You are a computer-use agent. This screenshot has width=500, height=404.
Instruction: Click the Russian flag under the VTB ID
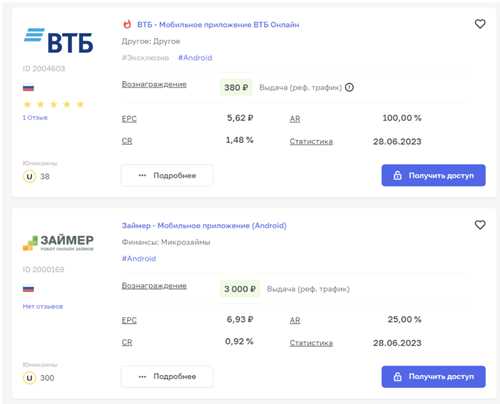tap(28, 88)
